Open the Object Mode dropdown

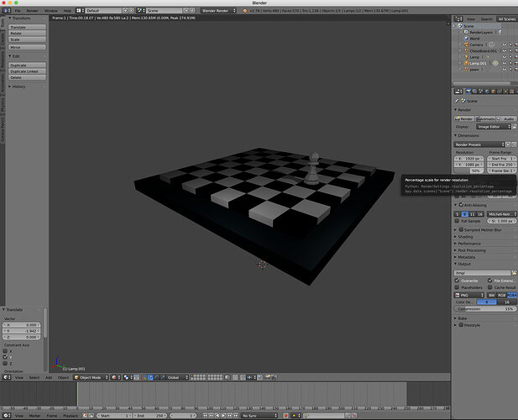pos(91,377)
